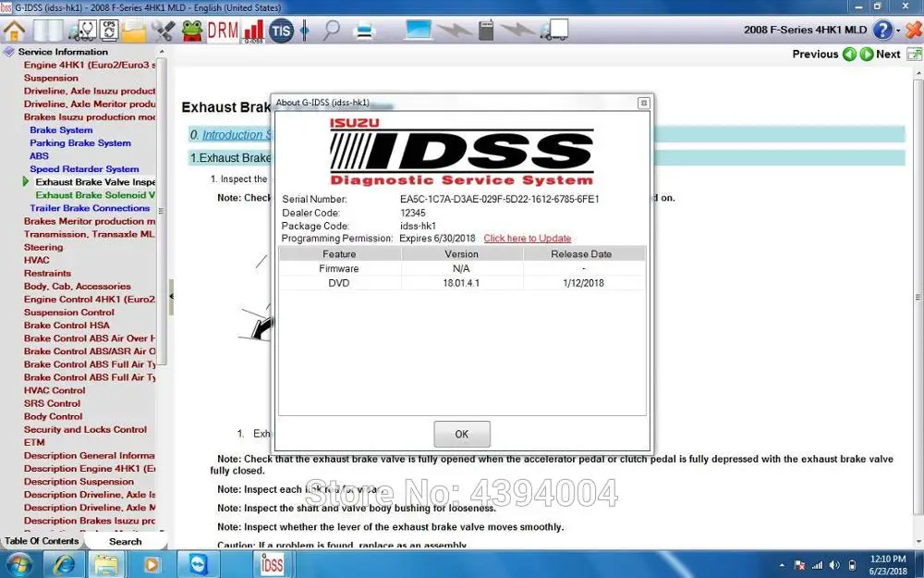Open the CPS controller programming icon

[x=109, y=31]
